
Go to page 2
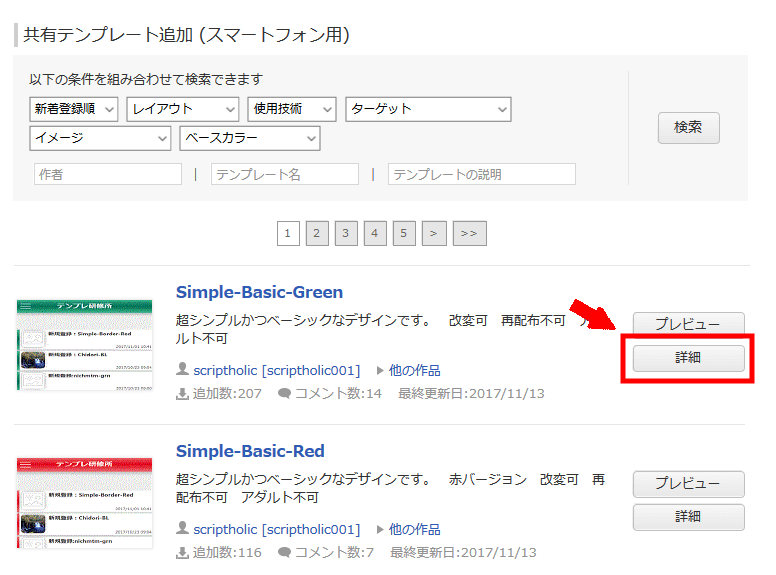click(317, 234)
